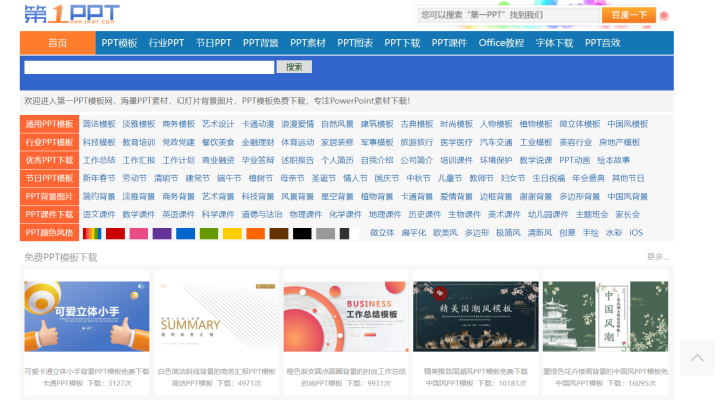The image size is (720, 407).
Task: Open the PPT背景 navigation item
Action: tap(261, 43)
